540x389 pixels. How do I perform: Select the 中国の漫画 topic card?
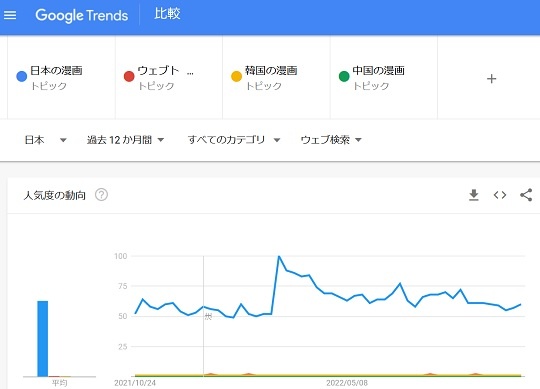[384, 78]
